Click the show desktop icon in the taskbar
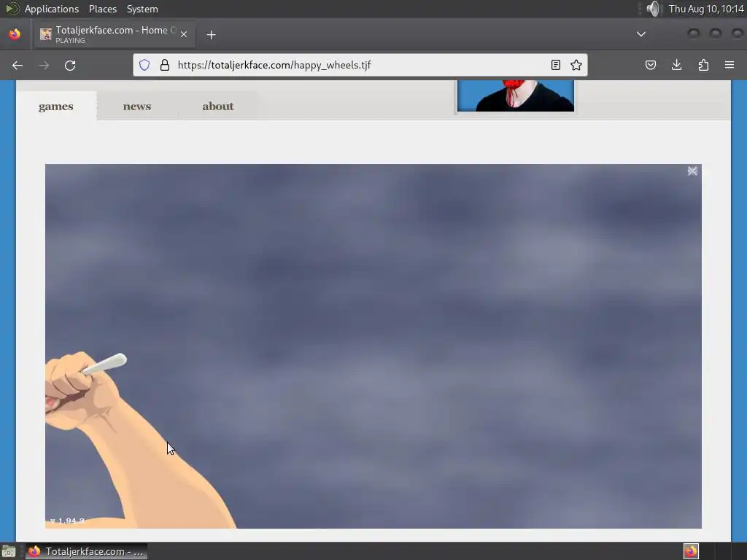The height and width of the screenshot is (560, 747). point(9,551)
